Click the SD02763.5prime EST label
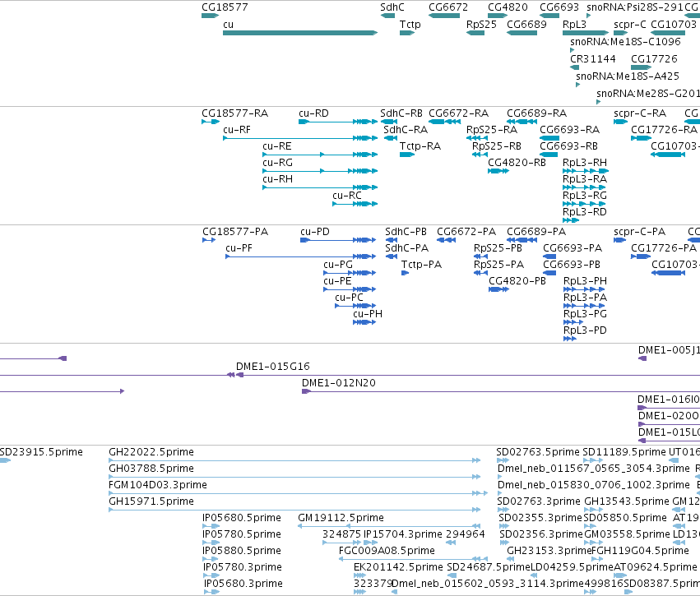This screenshot has height=596, width=700. 538,452
